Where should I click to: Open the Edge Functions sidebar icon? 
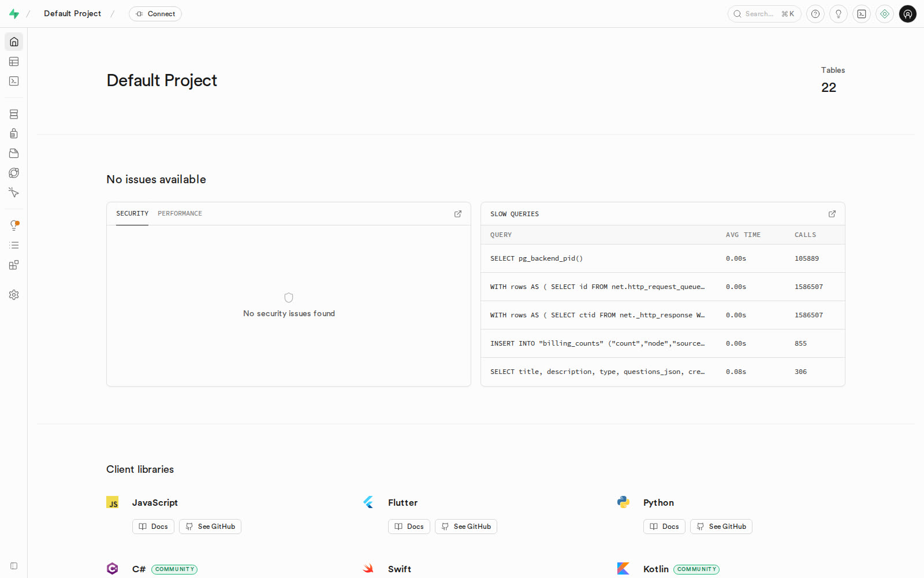[14, 173]
